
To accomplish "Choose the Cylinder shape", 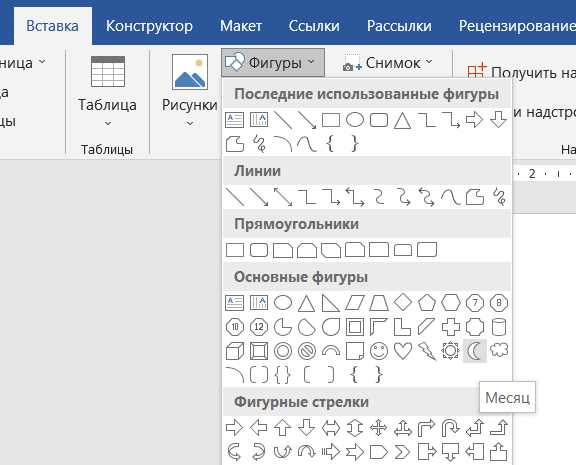I will point(498,327).
